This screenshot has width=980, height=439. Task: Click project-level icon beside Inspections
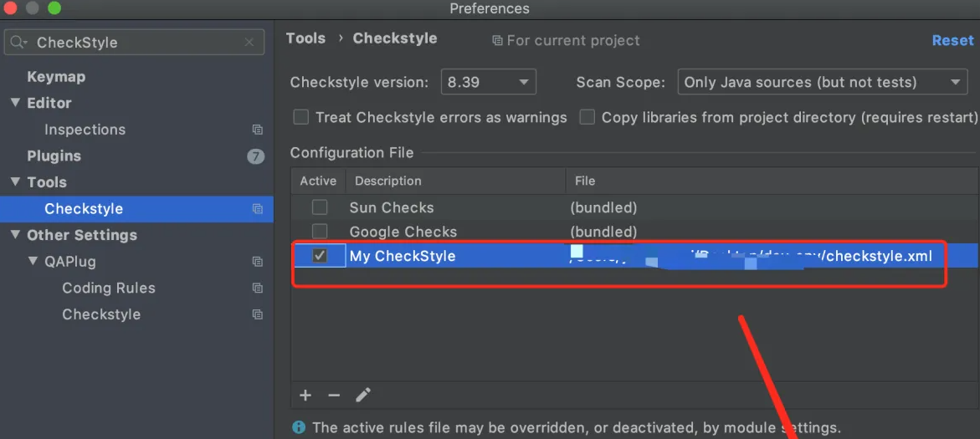258,130
